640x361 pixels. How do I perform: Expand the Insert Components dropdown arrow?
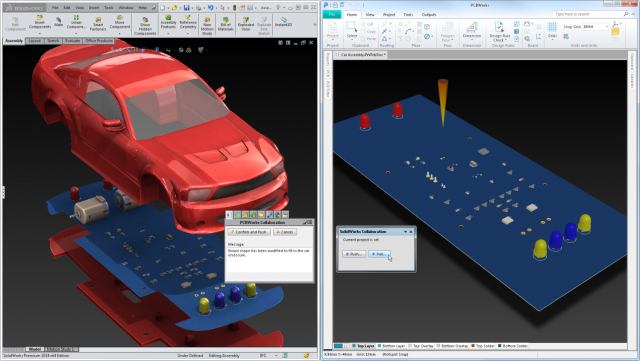[x=40, y=33]
